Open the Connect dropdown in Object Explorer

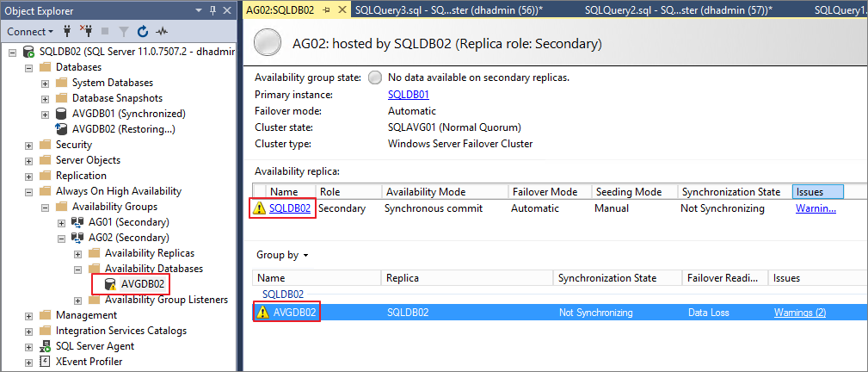click(30, 32)
